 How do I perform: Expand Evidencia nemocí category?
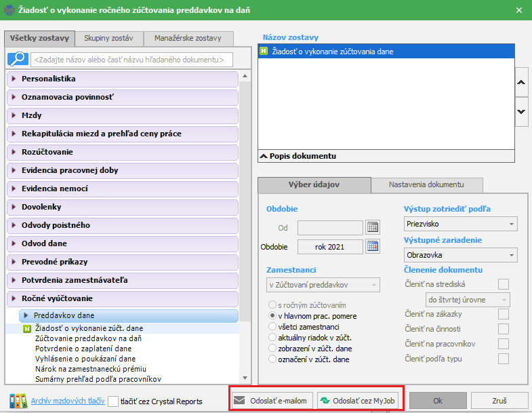(122, 189)
